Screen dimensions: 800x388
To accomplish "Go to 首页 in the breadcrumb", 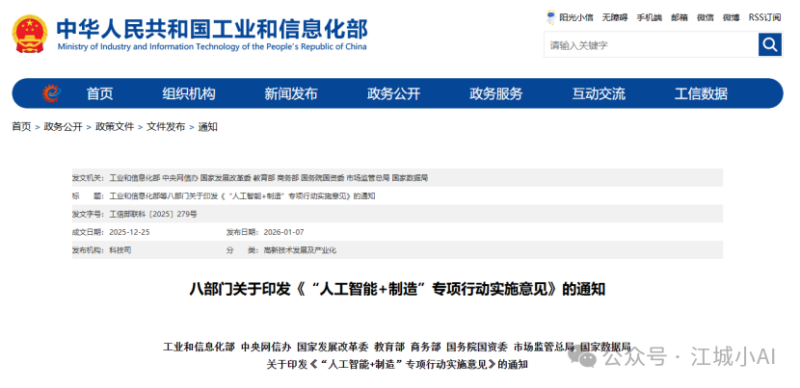I will click(21, 127).
